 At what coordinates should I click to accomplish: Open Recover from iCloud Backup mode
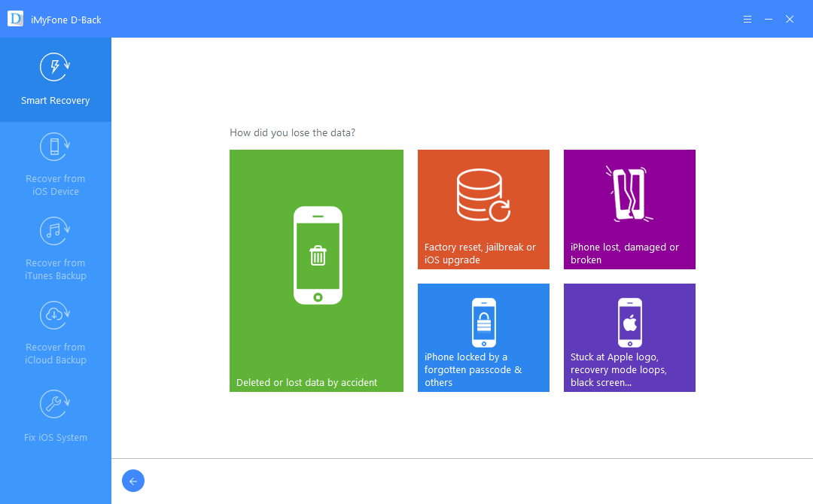pyautogui.click(x=55, y=315)
